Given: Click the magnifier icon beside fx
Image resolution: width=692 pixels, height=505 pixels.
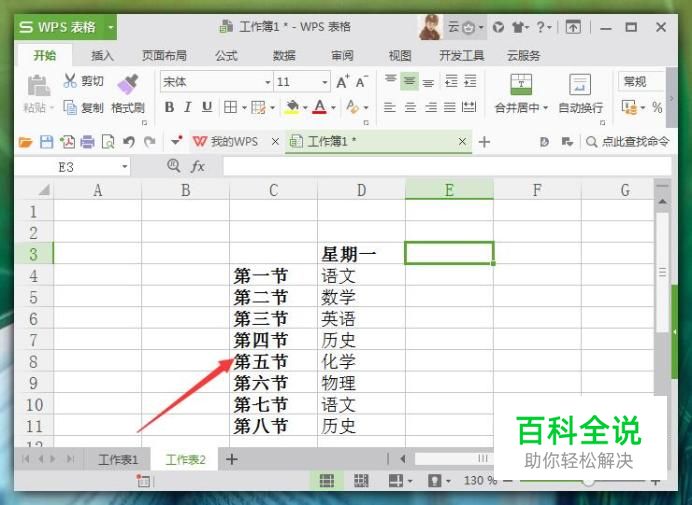Looking at the screenshot, I should [173, 166].
